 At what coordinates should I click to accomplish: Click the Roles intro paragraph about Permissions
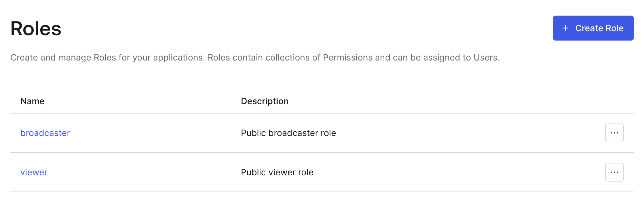pyautogui.click(x=255, y=58)
